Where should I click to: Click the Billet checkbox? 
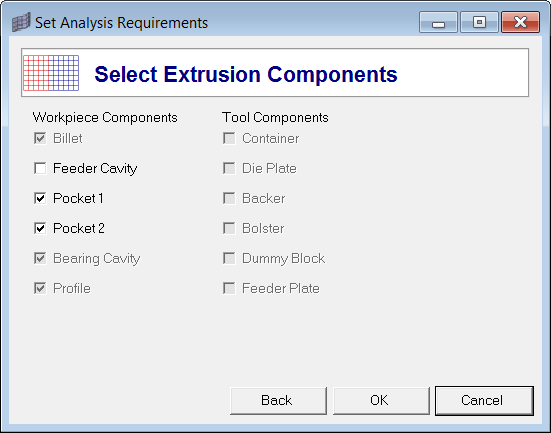(x=40, y=138)
